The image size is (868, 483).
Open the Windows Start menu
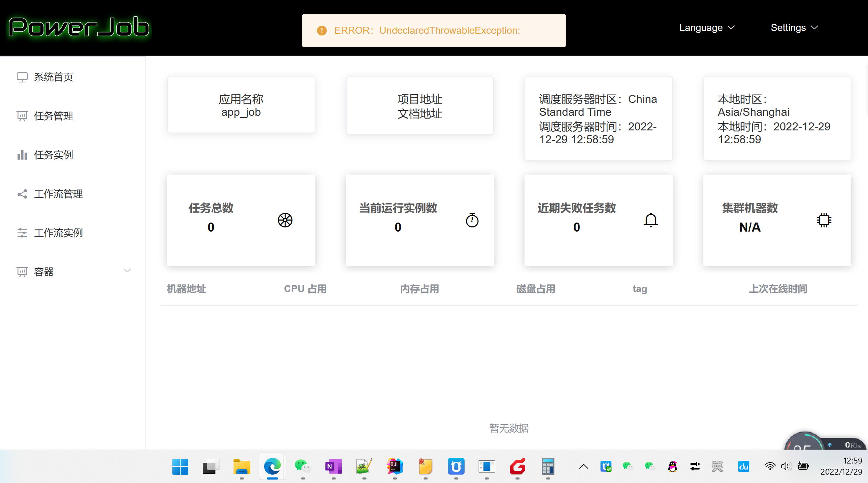point(180,467)
